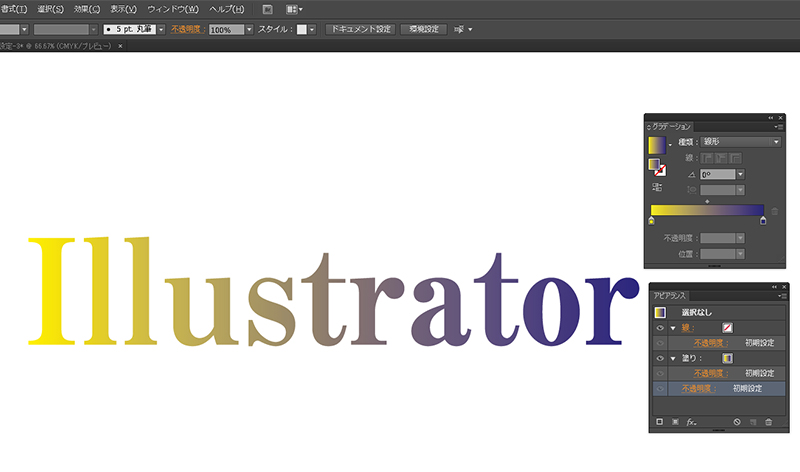Open the gradient swatch presets arrow

pyautogui.click(x=670, y=145)
